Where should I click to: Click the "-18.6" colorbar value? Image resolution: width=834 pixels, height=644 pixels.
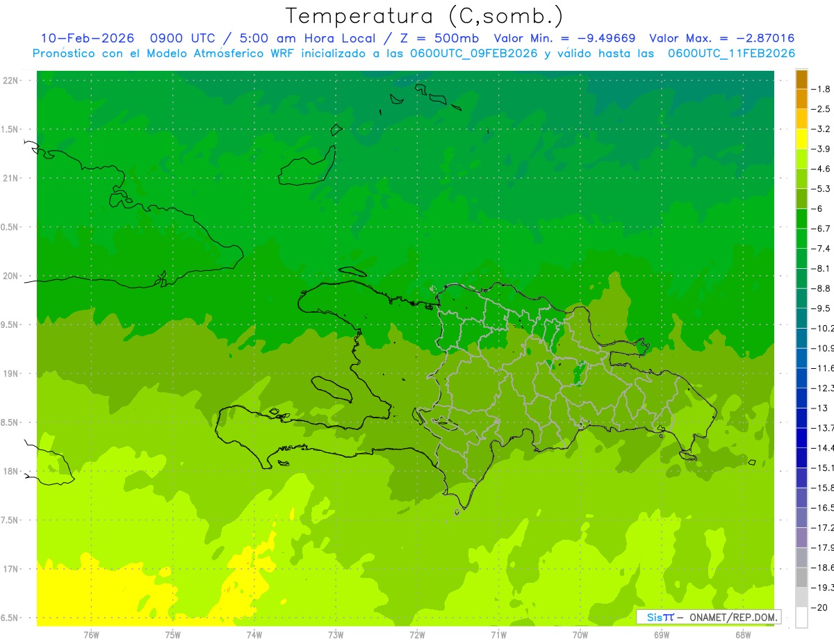(823, 568)
